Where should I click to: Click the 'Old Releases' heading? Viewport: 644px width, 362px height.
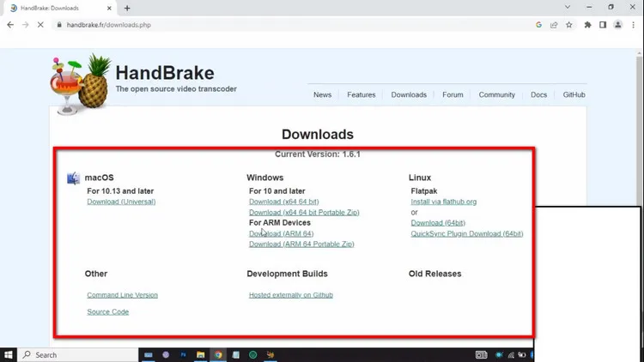pos(435,274)
